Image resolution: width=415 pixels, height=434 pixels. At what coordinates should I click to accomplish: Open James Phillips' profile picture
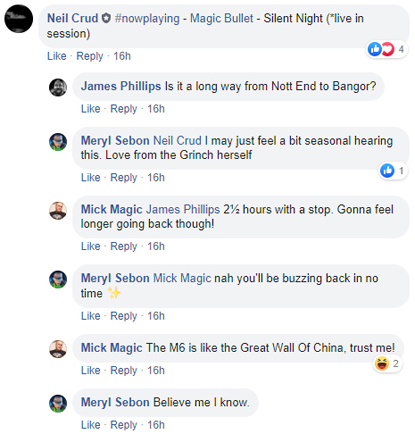click(x=58, y=87)
